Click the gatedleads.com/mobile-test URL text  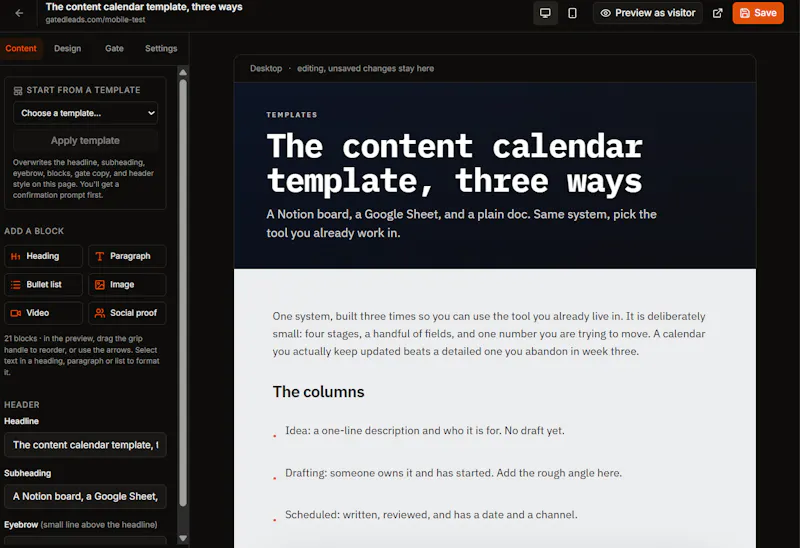click(95, 20)
